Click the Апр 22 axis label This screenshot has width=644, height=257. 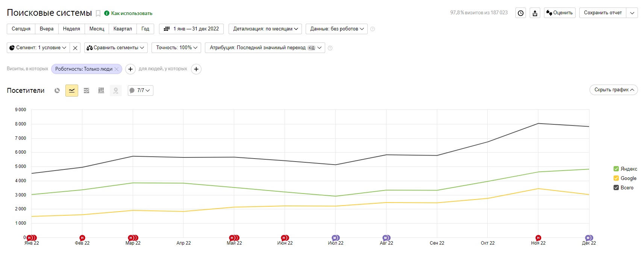pyautogui.click(x=183, y=243)
